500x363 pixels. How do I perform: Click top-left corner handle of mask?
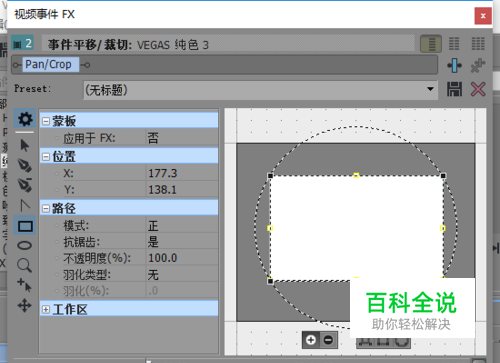point(270,176)
